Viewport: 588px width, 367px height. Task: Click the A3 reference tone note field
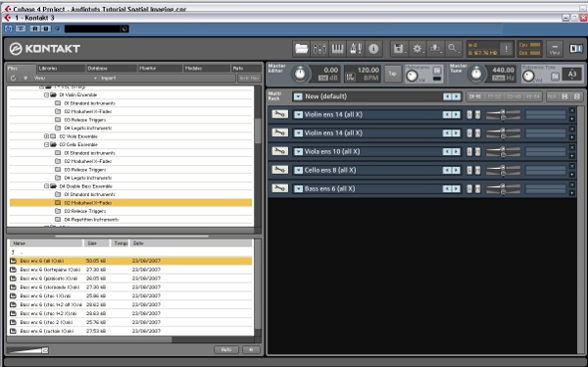point(572,74)
